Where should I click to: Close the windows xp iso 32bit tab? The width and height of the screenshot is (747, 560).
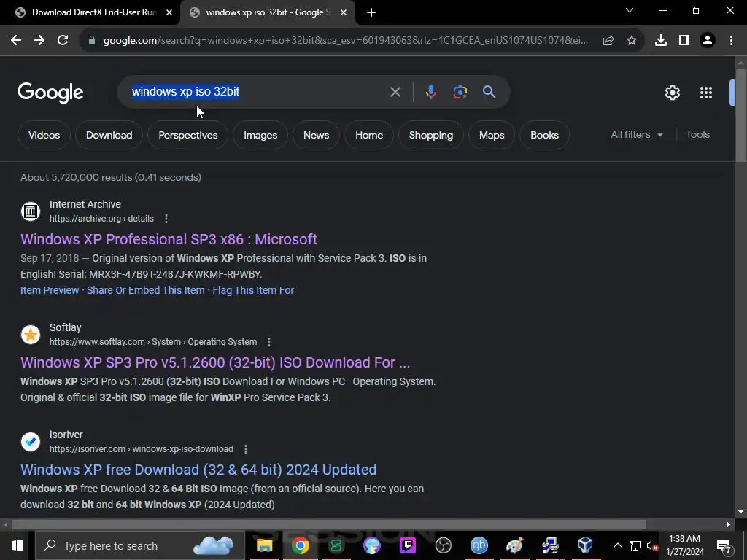point(344,12)
